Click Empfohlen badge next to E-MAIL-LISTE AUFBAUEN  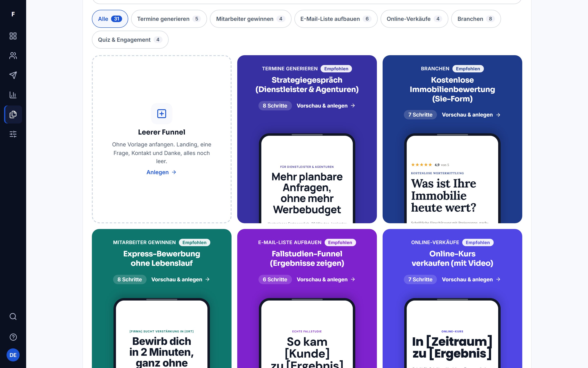(340, 242)
